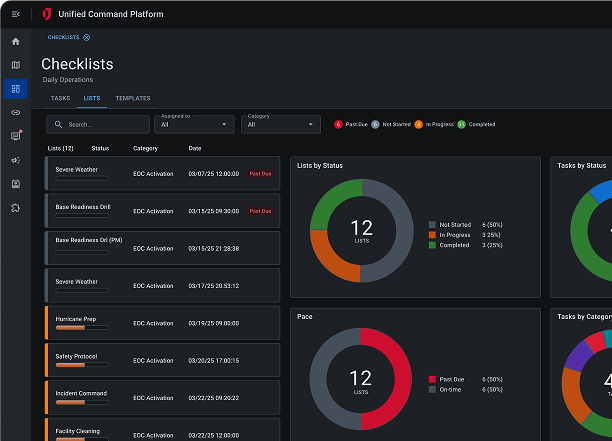Click the list search input field
612x441 pixels.
(97, 125)
